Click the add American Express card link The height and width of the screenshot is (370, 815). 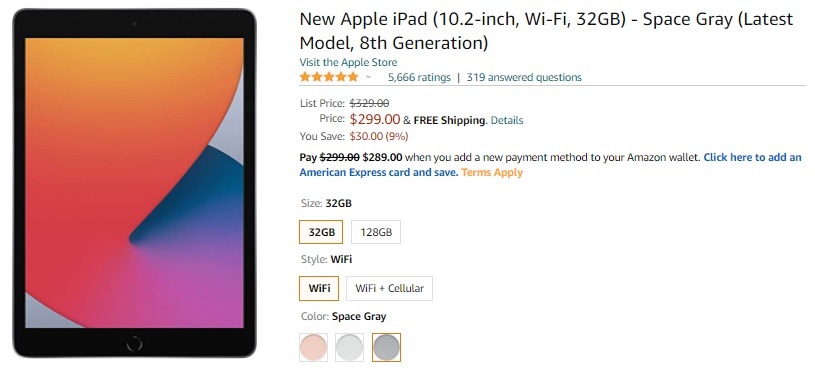550,165
